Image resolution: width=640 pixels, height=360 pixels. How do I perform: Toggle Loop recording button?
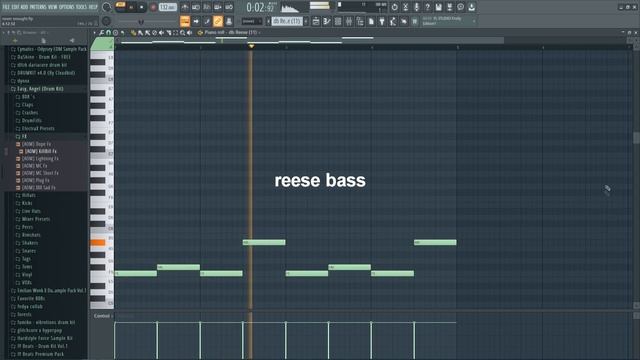tap(229, 7)
